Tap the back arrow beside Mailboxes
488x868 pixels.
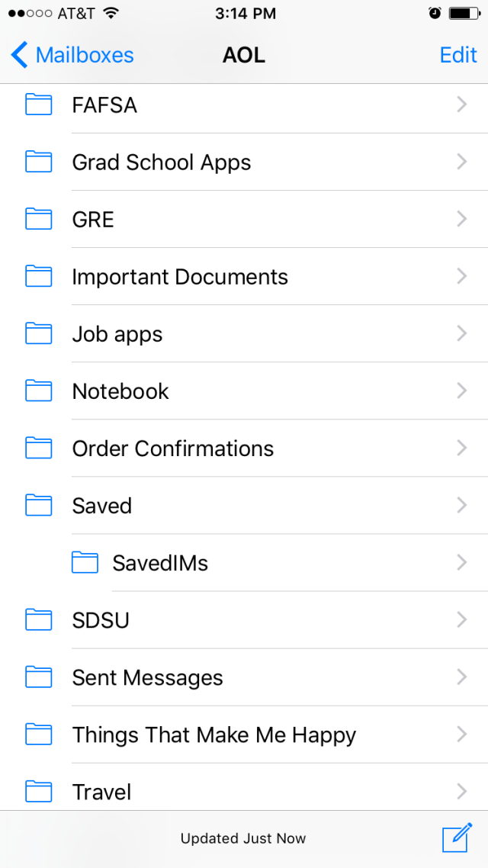click(20, 55)
